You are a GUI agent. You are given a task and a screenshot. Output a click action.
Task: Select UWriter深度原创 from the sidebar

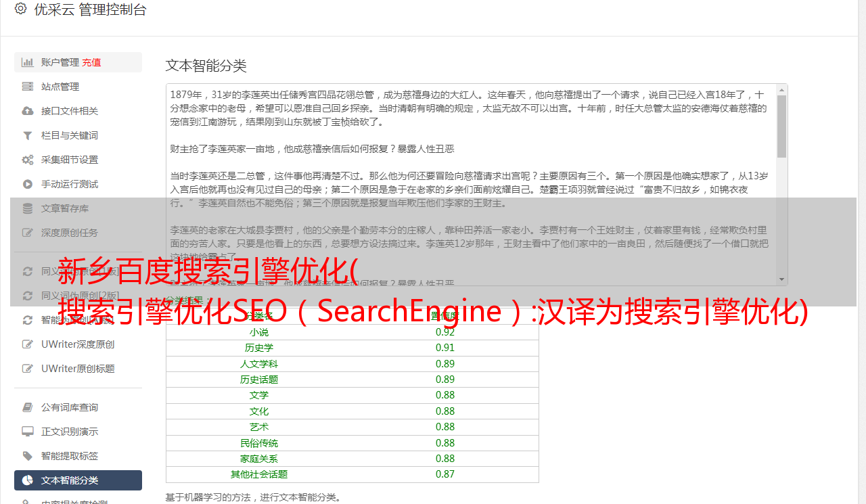[78, 344]
